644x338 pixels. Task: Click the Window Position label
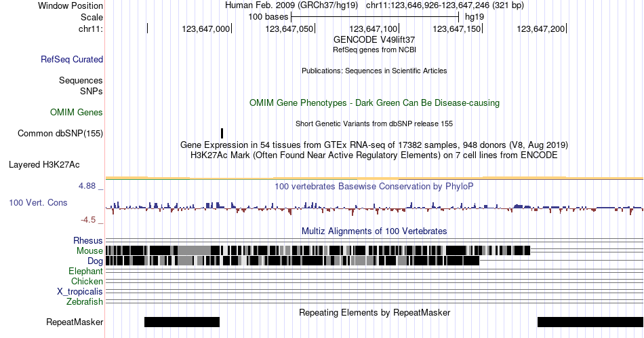coord(71,5)
